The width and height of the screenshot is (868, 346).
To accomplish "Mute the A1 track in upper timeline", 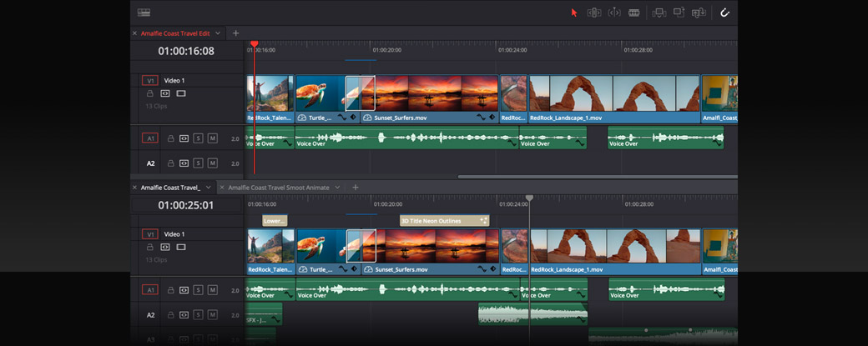I will tap(212, 138).
